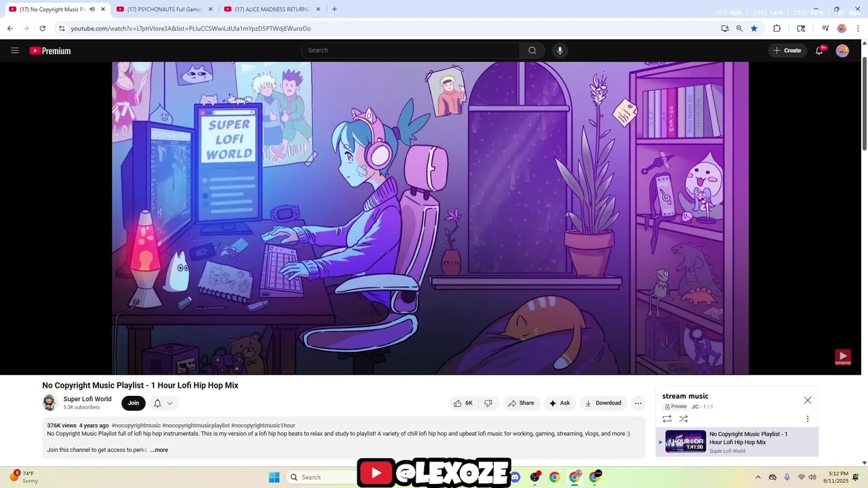Open stream music playlist three-dot menu
Image resolution: width=868 pixels, height=488 pixels.
coord(807,419)
